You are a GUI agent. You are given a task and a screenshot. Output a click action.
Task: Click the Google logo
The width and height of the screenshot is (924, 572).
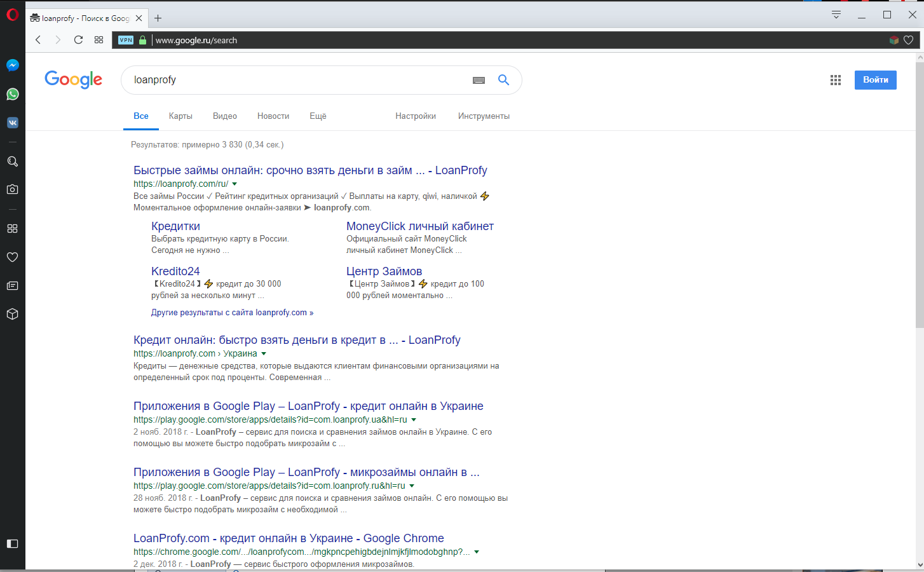(73, 79)
